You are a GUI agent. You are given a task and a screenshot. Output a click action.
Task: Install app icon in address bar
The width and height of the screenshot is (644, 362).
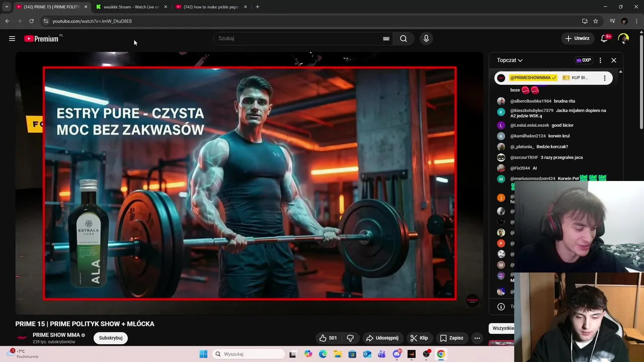(585, 21)
